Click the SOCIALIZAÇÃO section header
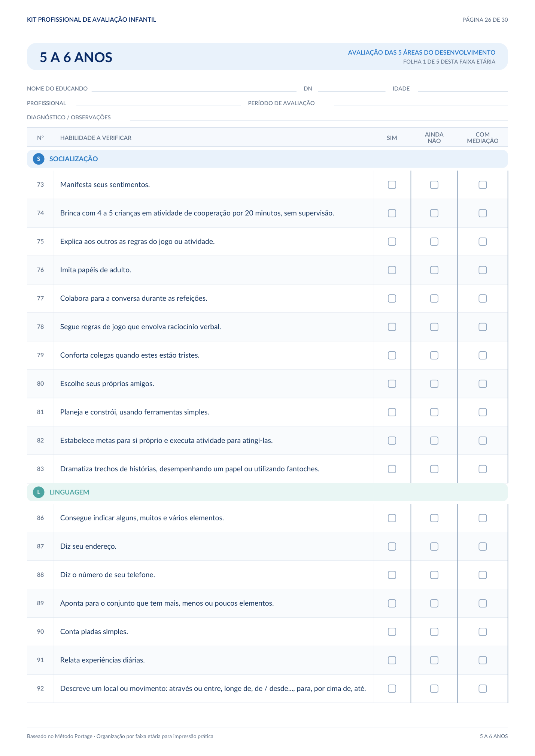Image resolution: width=535 pixels, height=756 pixels. click(267, 159)
